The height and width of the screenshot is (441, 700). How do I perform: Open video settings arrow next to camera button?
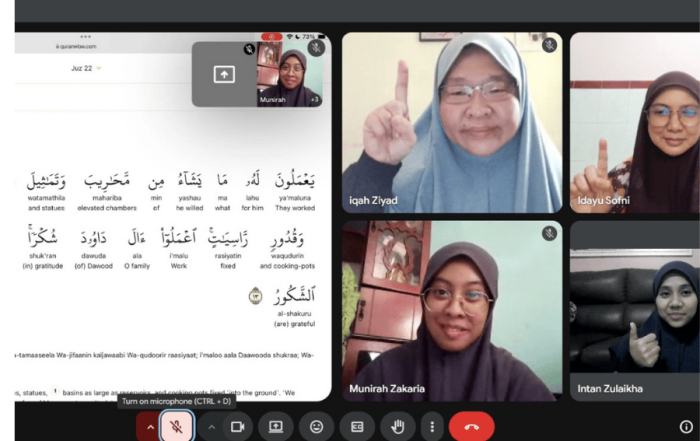click(x=212, y=427)
